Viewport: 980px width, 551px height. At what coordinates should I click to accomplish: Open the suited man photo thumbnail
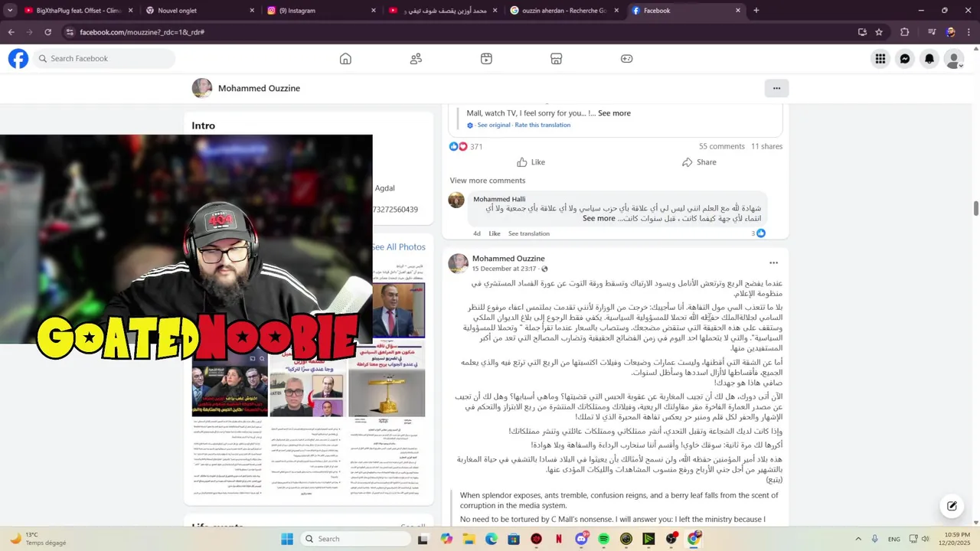coord(399,310)
